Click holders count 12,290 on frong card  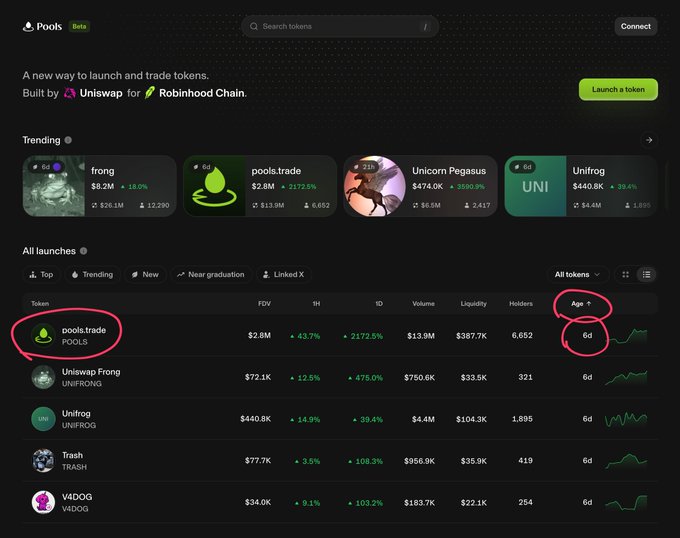[154, 205]
